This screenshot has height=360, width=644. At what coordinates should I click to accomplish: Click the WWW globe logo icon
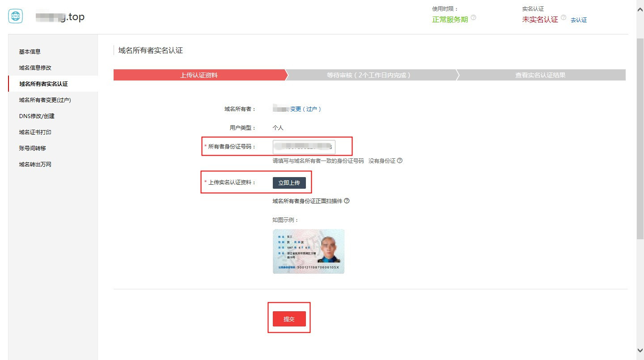(15, 16)
